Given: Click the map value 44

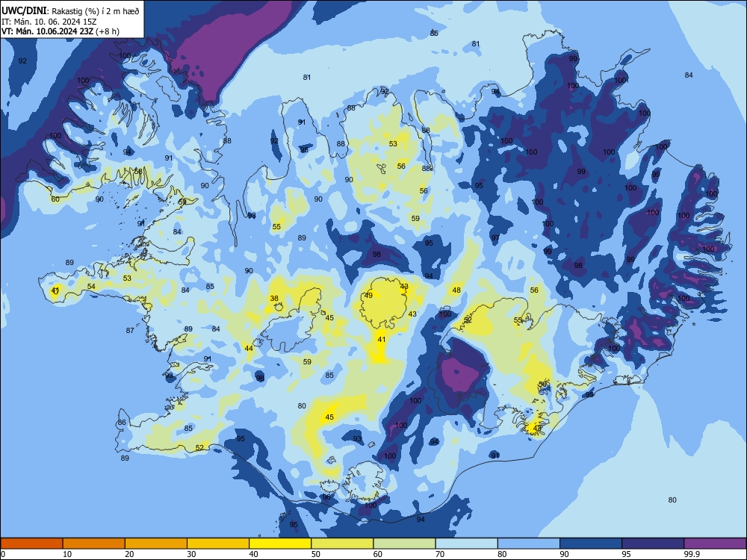Looking at the screenshot, I should pyautogui.click(x=249, y=349).
